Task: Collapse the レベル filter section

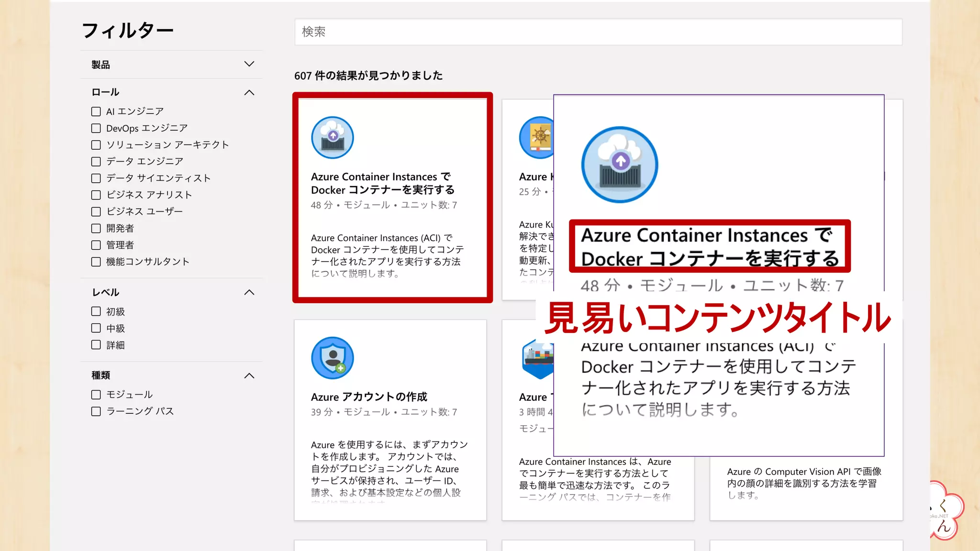Action: (249, 292)
